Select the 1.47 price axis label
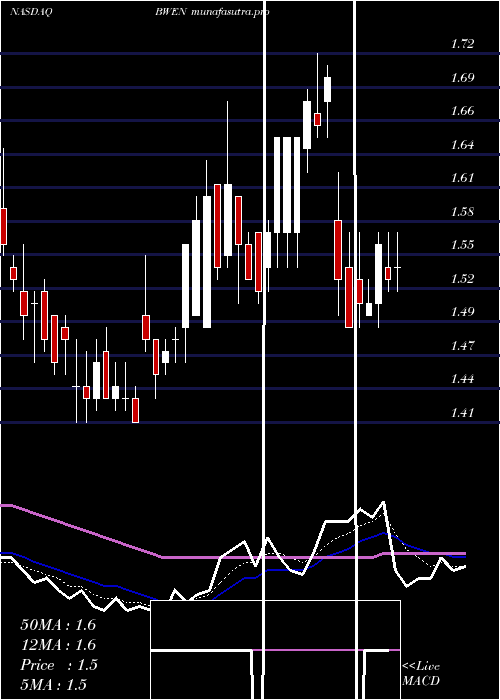500x700 pixels. click(462, 346)
